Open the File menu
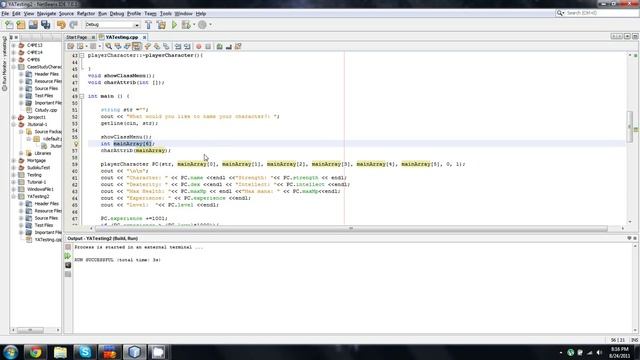The height and width of the screenshot is (360, 640). click(x=5, y=13)
